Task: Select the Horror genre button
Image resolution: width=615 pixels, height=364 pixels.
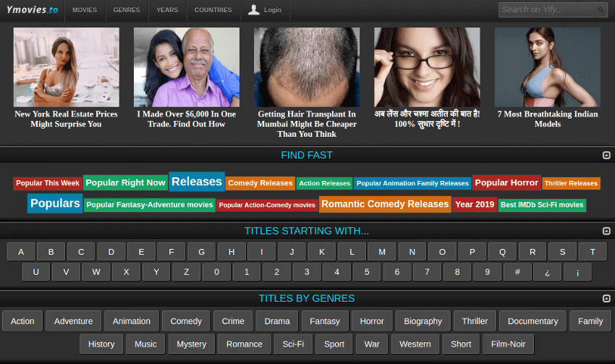Action: click(372, 321)
